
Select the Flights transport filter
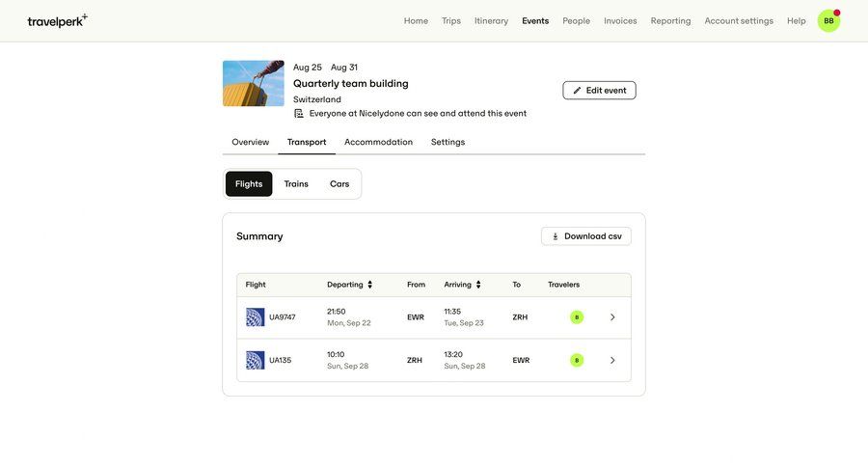[249, 184]
